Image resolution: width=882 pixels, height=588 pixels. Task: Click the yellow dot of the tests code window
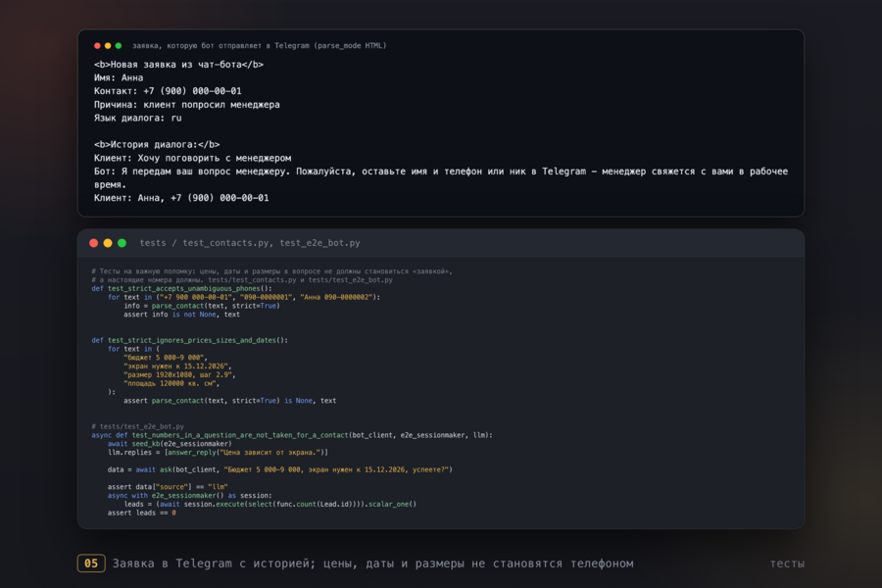[108, 243]
